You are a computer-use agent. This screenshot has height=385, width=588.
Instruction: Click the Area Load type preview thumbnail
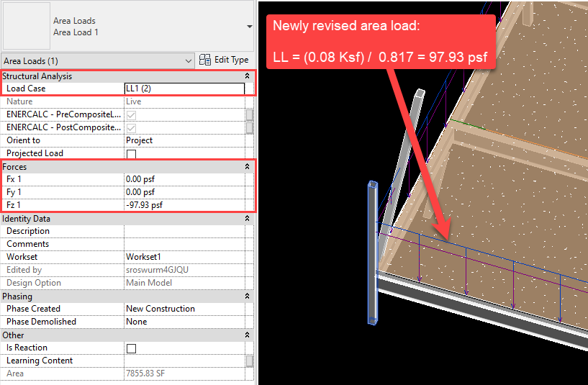click(x=26, y=26)
